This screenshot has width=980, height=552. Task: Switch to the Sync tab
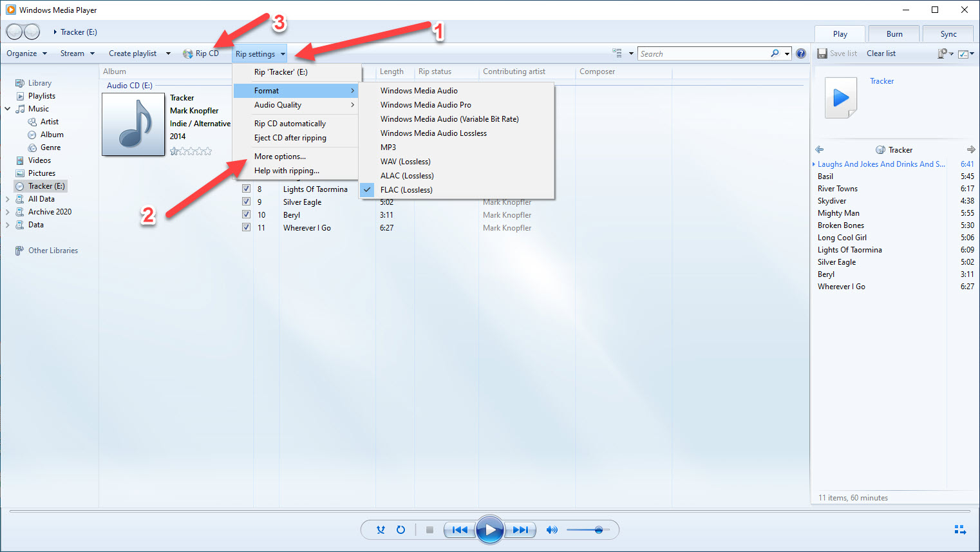pyautogui.click(x=948, y=34)
